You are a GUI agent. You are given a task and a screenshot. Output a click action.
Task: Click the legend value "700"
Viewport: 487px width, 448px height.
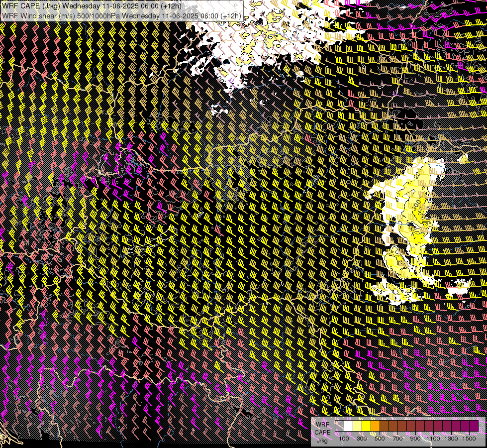[x=397, y=439]
